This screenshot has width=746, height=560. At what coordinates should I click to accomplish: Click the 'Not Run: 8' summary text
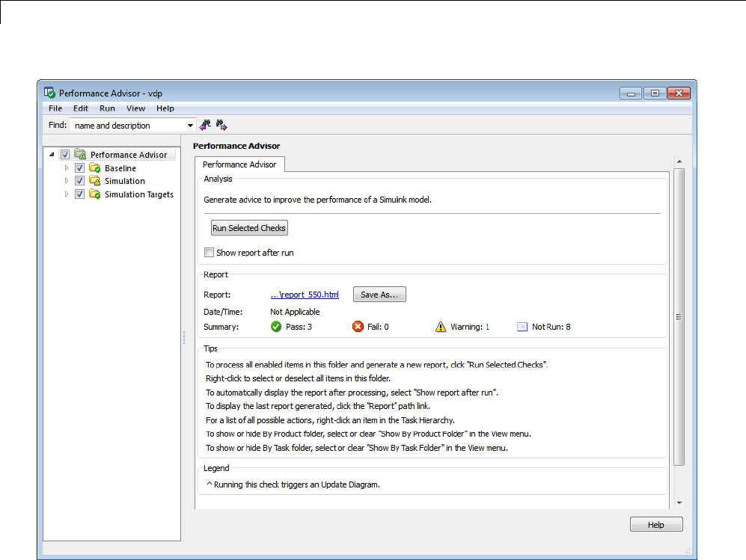click(x=551, y=327)
